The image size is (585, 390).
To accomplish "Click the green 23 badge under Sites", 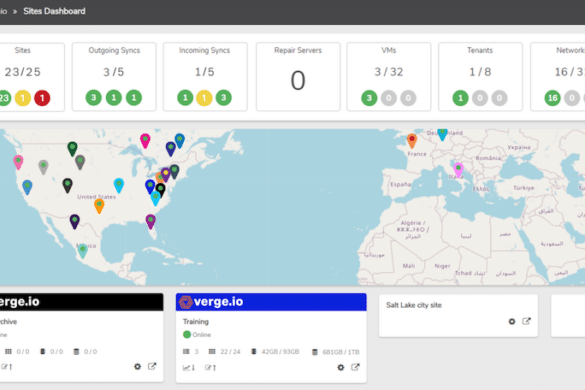I will (4, 98).
